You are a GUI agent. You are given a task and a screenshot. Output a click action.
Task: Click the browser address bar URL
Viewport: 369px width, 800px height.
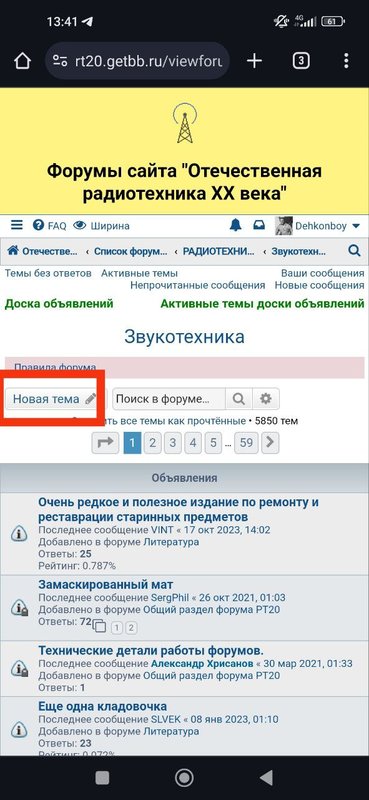click(x=149, y=62)
